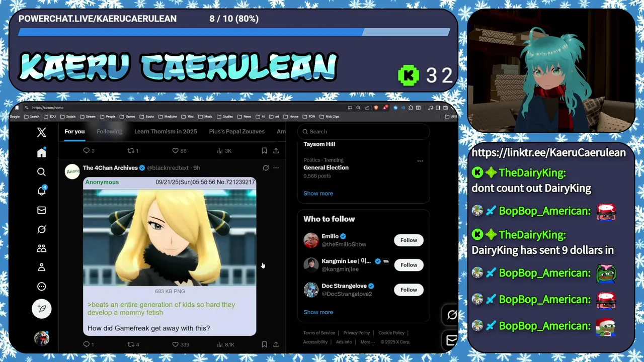This screenshot has height=362, width=644.
Task: Open Learn Thomism in 2025 tab
Action: (x=166, y=132)
